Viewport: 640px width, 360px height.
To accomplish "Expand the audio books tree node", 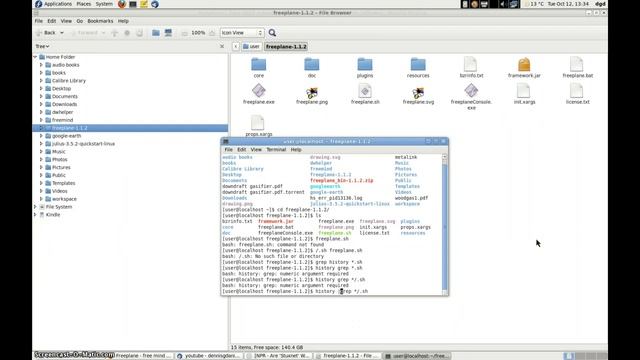I will (x=41, y=65).
